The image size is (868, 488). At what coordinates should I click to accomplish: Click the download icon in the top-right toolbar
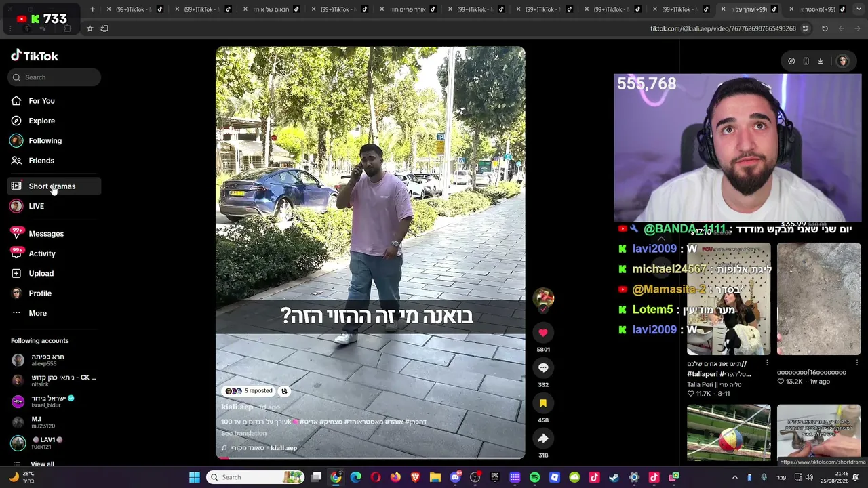point(820,61)
